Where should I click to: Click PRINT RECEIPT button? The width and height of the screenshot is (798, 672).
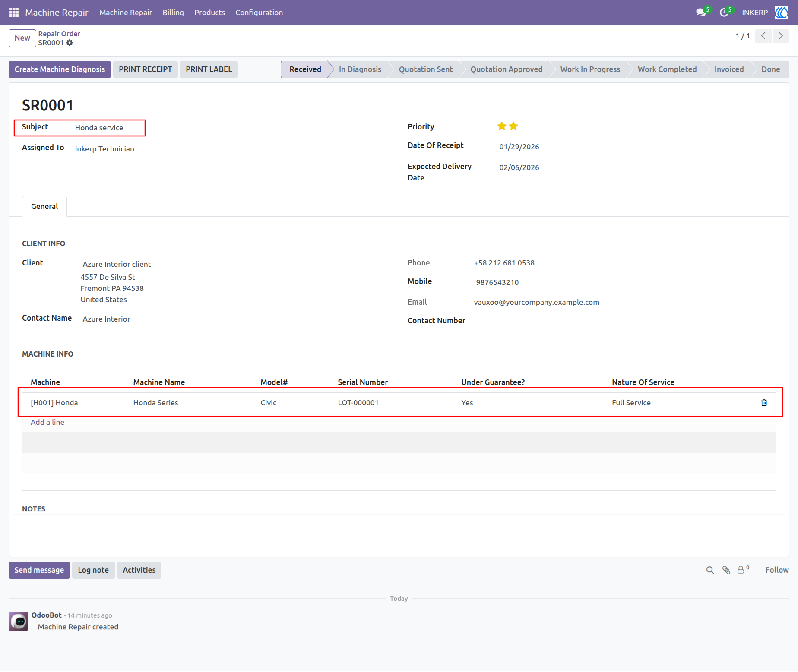coord(145,69)
